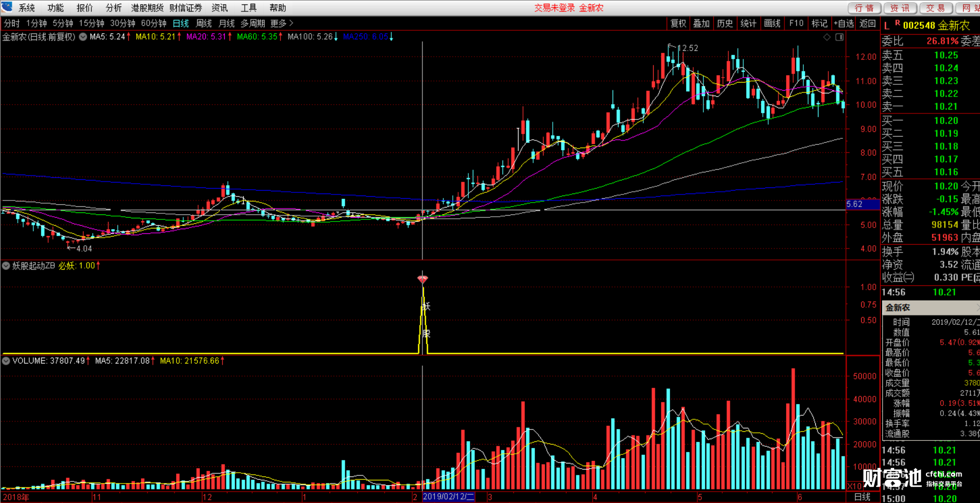
Task: Open the 分析 menu
Action: (113, 8)
